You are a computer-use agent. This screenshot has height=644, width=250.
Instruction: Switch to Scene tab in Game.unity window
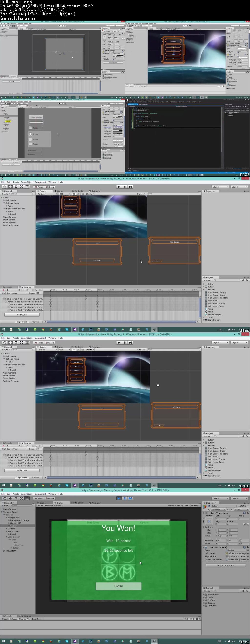coord(42,503)
